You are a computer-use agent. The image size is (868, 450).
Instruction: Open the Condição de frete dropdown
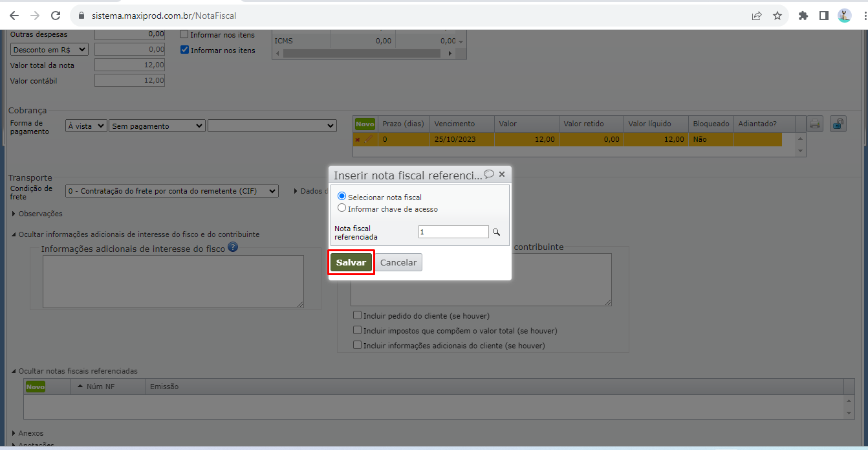click(x=172, y=191)
